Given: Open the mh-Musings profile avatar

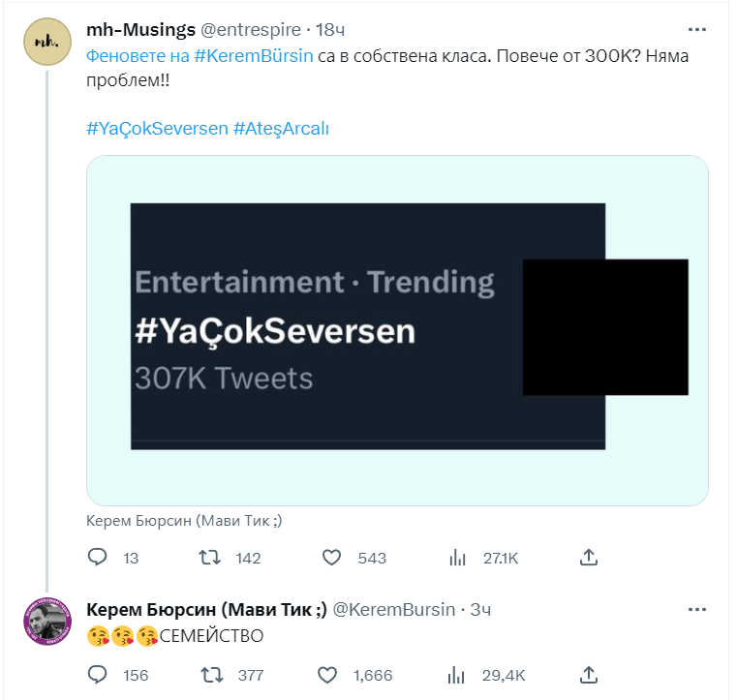Looking at the screenshot, I should [46, 44].
